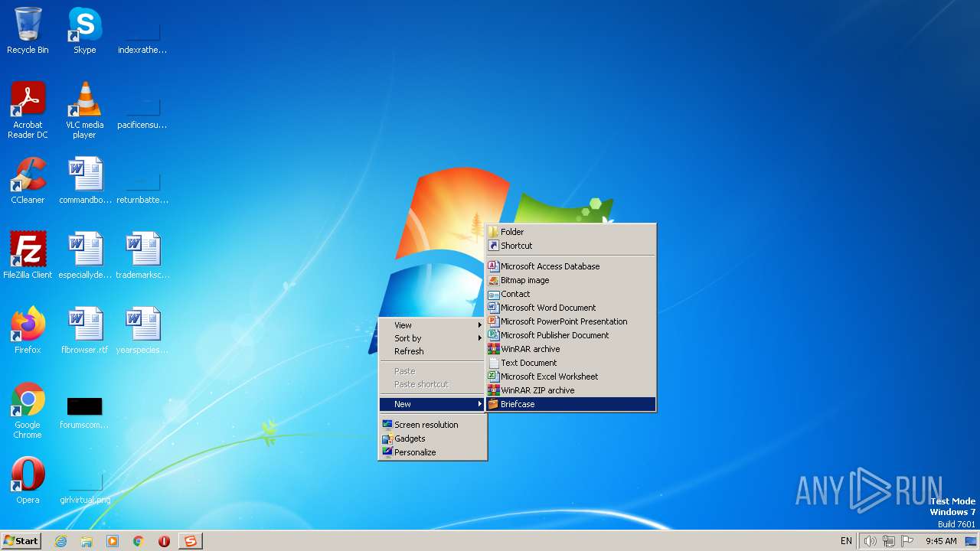Image resolution: width=980 pixels, height=551 pixels.
Task: Select the flbrowser.rtf file
Action: click(x=85, y=331)
